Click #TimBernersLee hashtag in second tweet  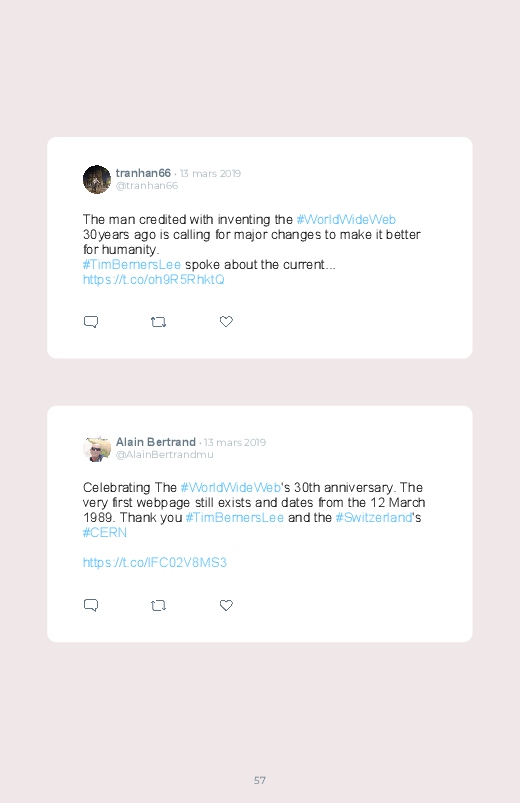click(235, 518)
